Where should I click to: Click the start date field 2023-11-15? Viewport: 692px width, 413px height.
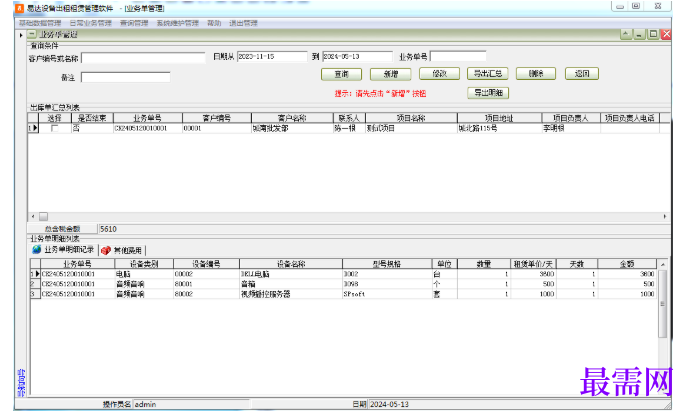tap(272, 56)
